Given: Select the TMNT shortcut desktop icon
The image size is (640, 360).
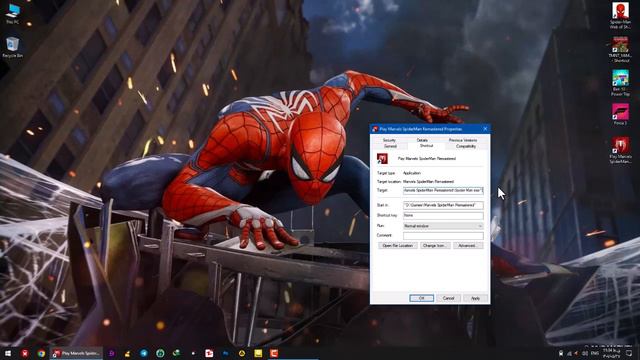Looking at the screenshot, I should tap(620, 49).
